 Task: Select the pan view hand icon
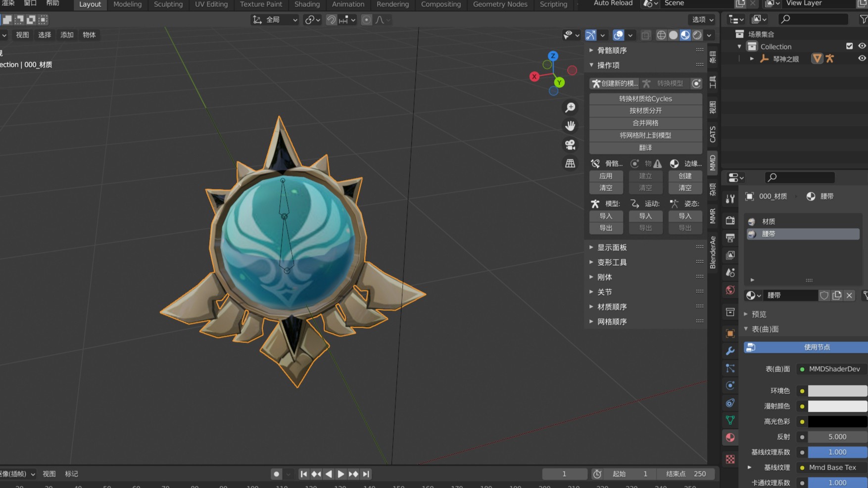[570, 126]
